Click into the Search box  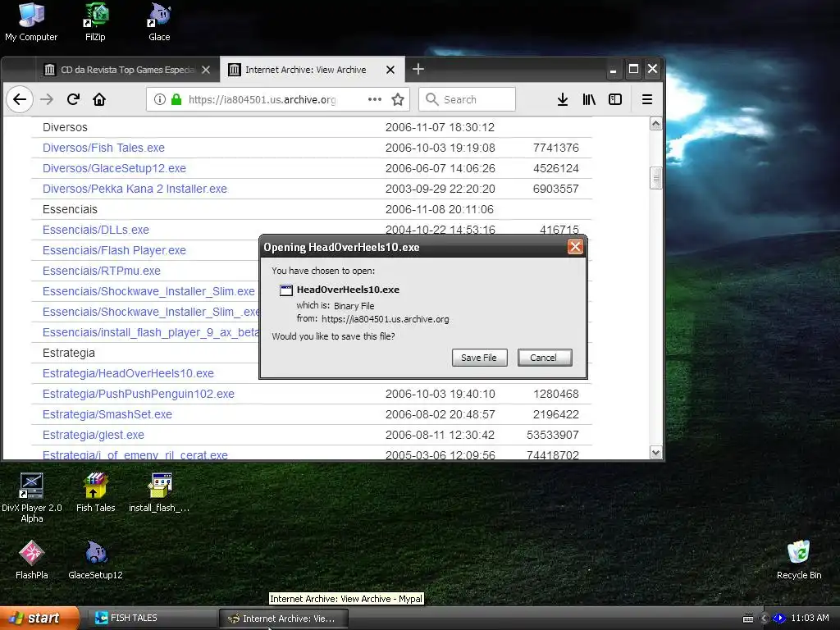(467, 99)
